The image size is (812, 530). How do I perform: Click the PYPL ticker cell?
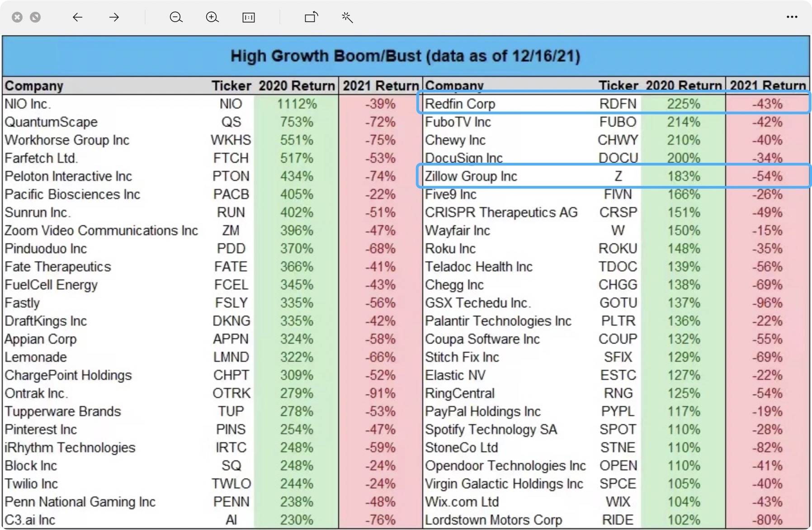[618, 412]
